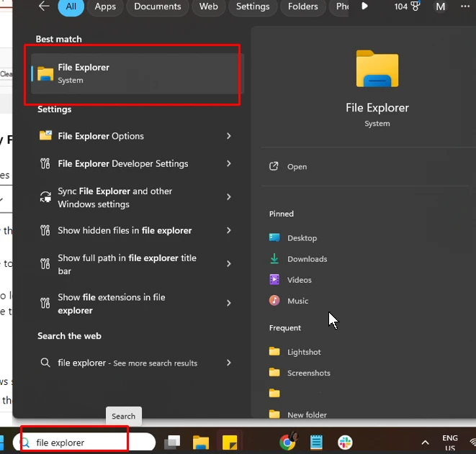The height and width of the screenshot is (454, 476).
Task: Click the File Explorer Options folder icon
Action: (45, 135)
